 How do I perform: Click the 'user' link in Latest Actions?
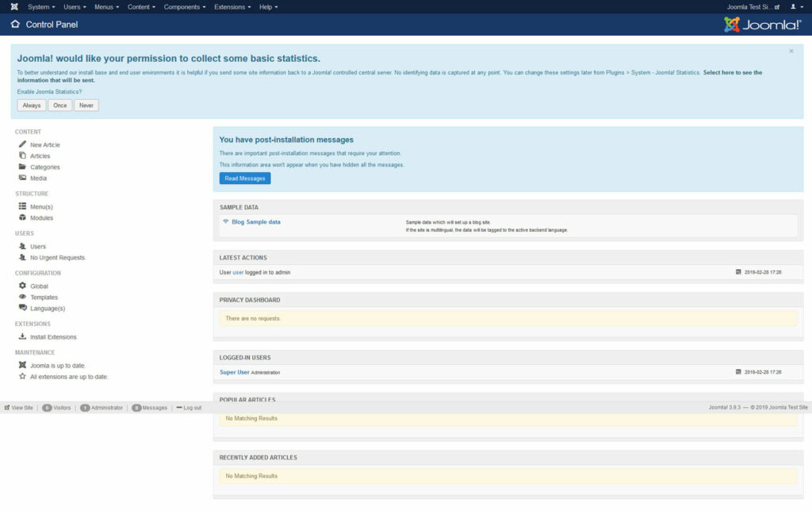click(238, 272)
